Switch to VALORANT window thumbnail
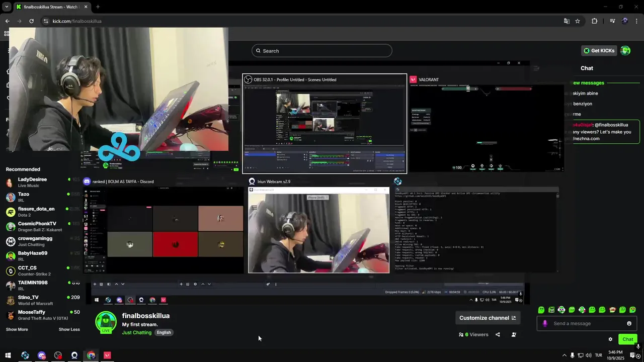Screen dimensions: 644x362 [x=486, y=124]
